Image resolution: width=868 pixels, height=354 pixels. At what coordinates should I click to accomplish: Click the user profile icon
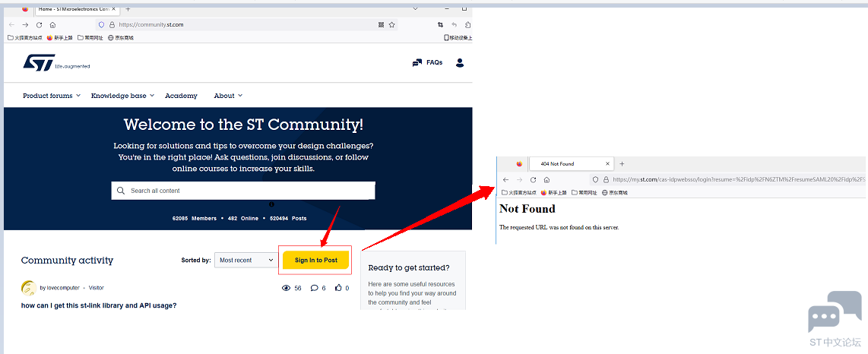click(460, 62)
